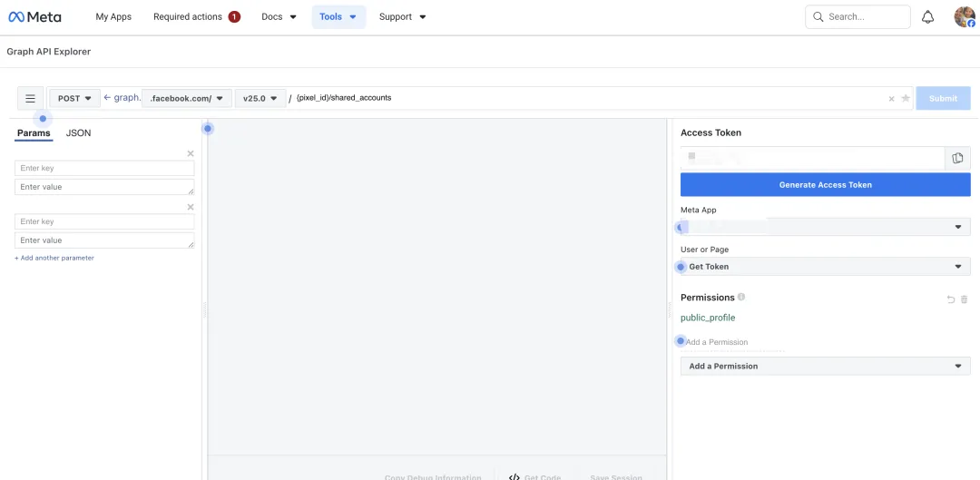Expand the Tools menu
Viewport: 980px width, 480px height.
click(x=338, y=17)
